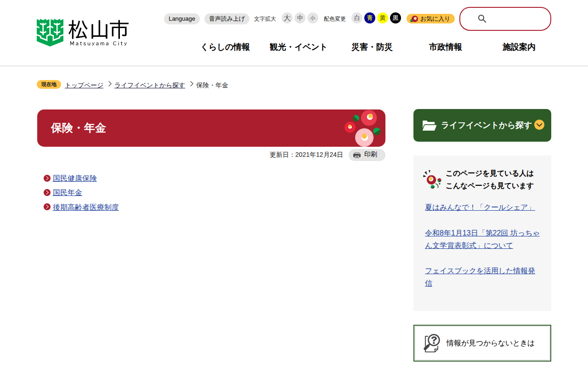Image resolution: width=588 pixels, height=368 pixels.
Task: Select the white 白 color scheme
Action: point(357,18)
